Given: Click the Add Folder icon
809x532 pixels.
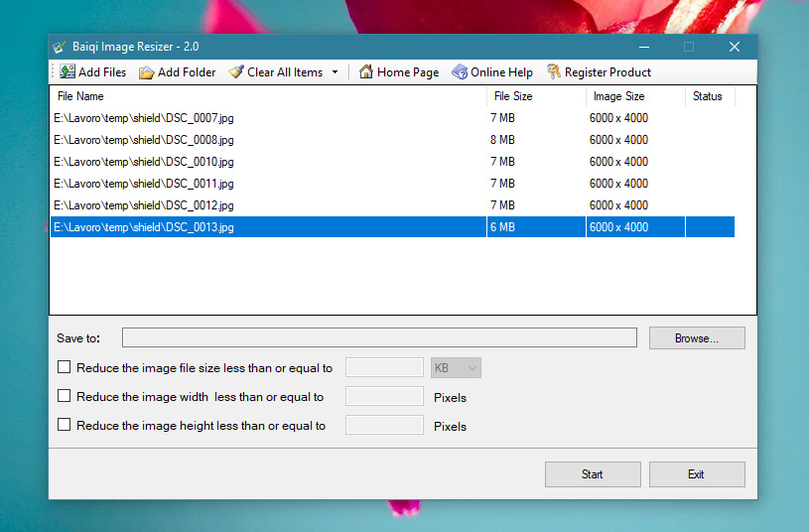Looking at the screenshot, I should pos(146,72).
